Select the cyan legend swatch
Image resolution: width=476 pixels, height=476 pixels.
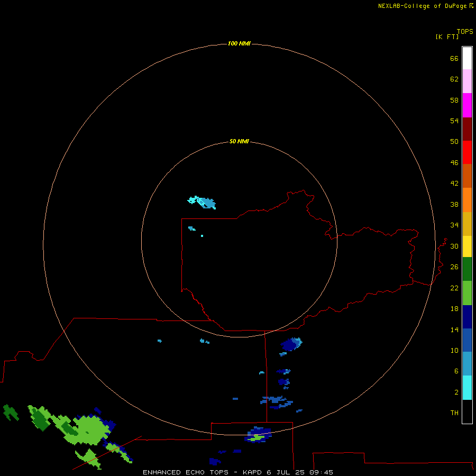(x=467, y=388)
